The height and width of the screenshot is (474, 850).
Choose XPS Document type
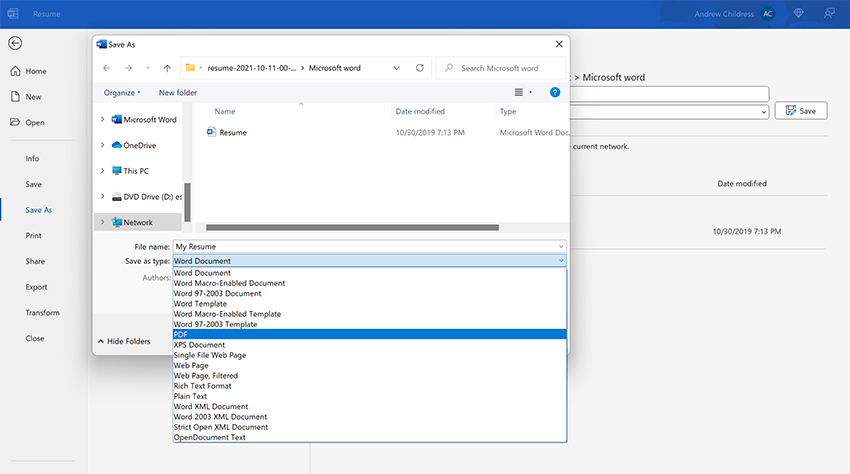[x=370, y=345]
